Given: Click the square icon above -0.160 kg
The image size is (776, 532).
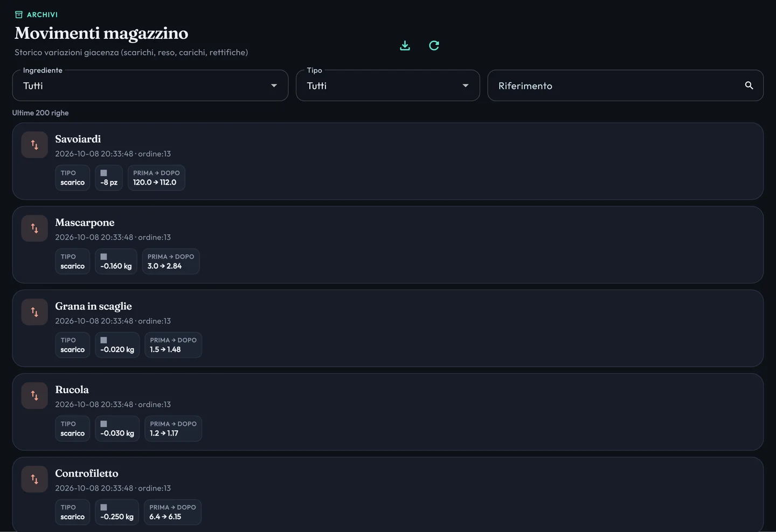Looking at the screenshot, I should point(104,256).
